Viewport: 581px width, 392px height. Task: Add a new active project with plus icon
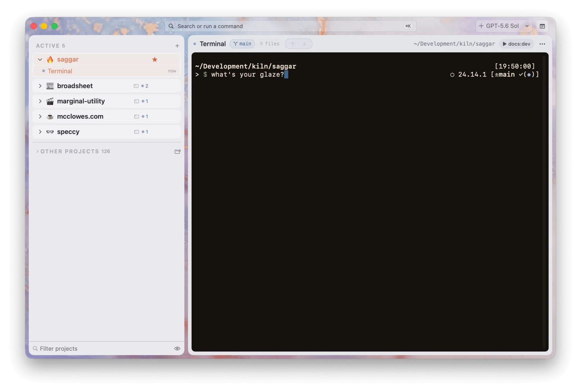point(177,46)
